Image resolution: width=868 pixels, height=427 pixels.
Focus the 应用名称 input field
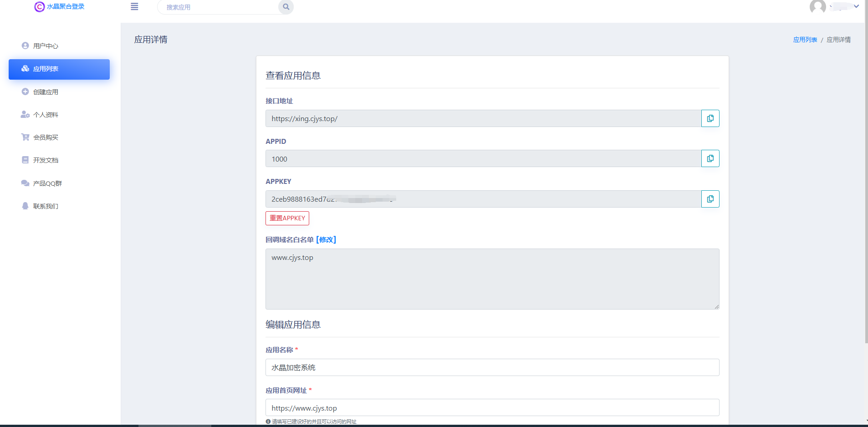coord(492,367)
